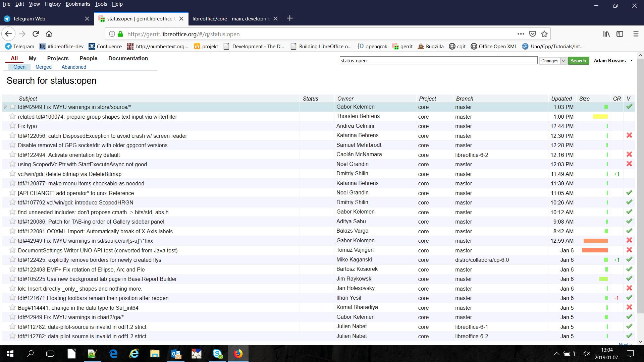The width and height of the screenshot is (644, 362).
Task: Open the site information icon in address bar
Action: [x=112, y=34]
